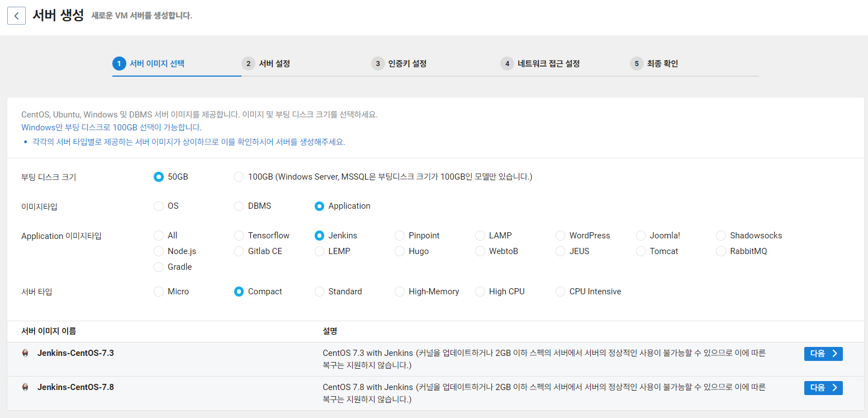Click the CentOS 7.8 with Jenkins description
This screenshot has height=418, width=868.
(x=544, y=393)
